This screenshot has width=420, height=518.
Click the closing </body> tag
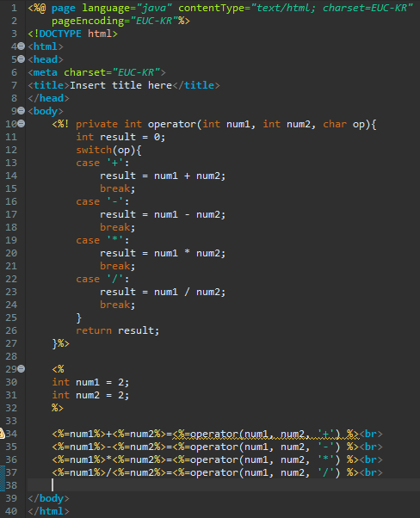(48, 498)
